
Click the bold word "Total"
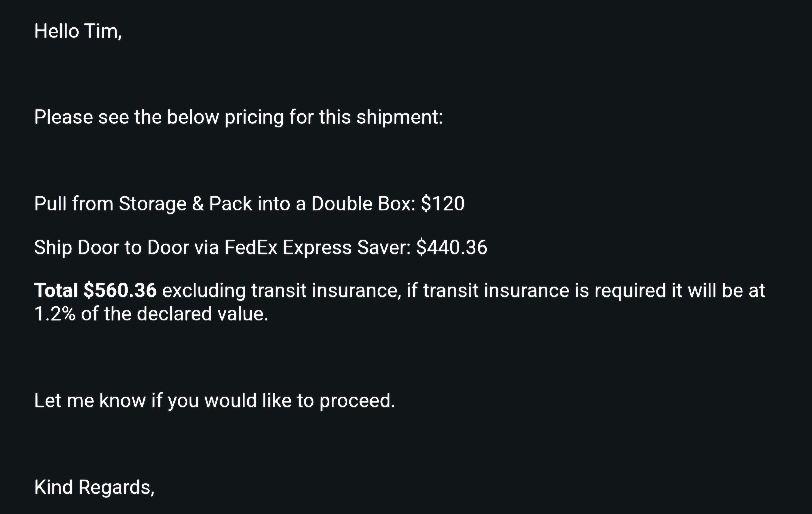(x=56, y=291)
